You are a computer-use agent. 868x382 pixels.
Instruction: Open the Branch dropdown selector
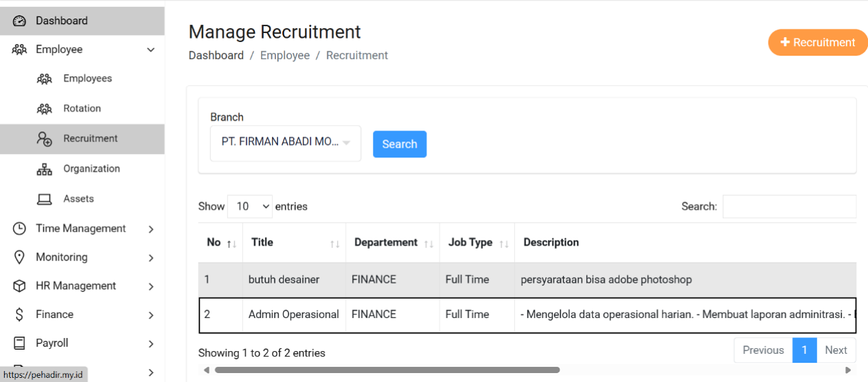click(285, 142)
